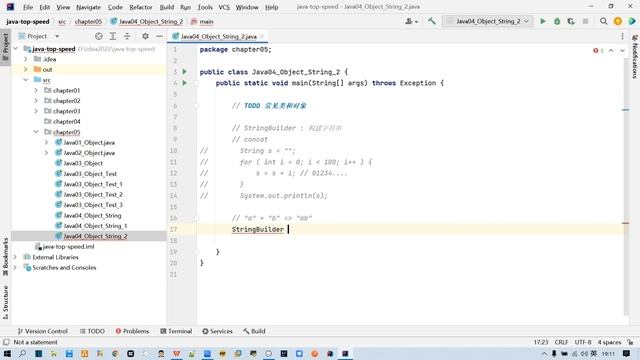Toggle Structure tool window side tab
Screen dimensions: 640x360
coord(5,303)
